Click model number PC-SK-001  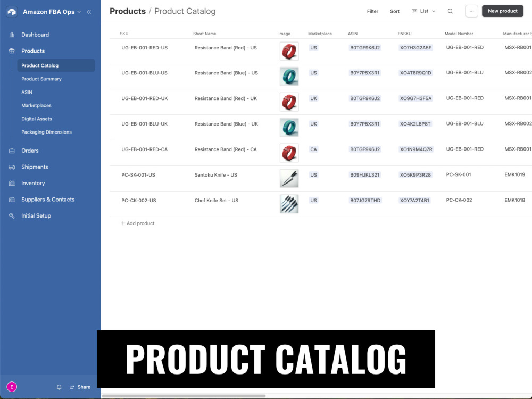point(459,174)
